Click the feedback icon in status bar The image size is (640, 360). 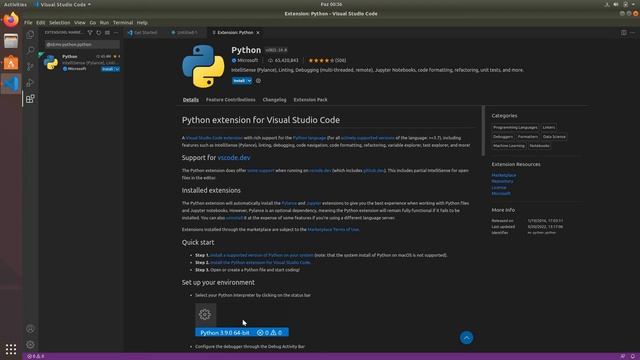[x=623, y=356]
